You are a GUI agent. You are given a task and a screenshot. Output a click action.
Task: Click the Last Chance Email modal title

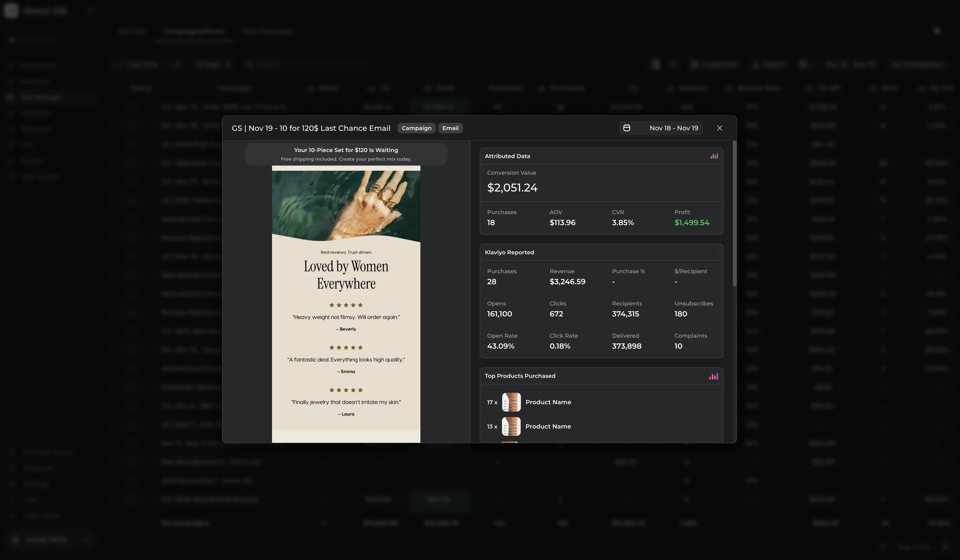click(311, 128)
